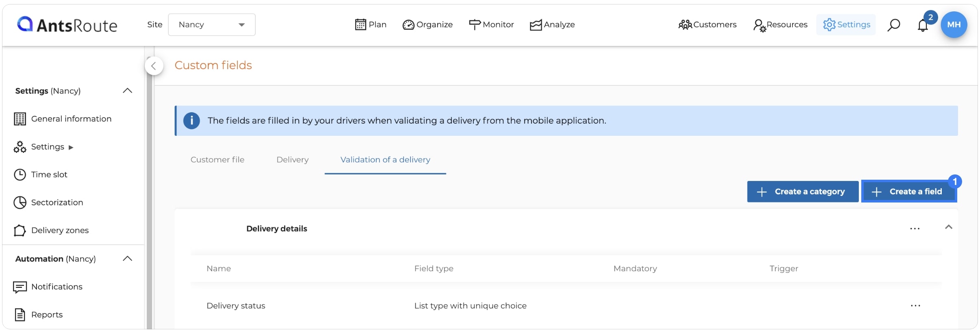Click the Organize gauge icon
This screenshot has width=980, height=333.
coord(408,25)
